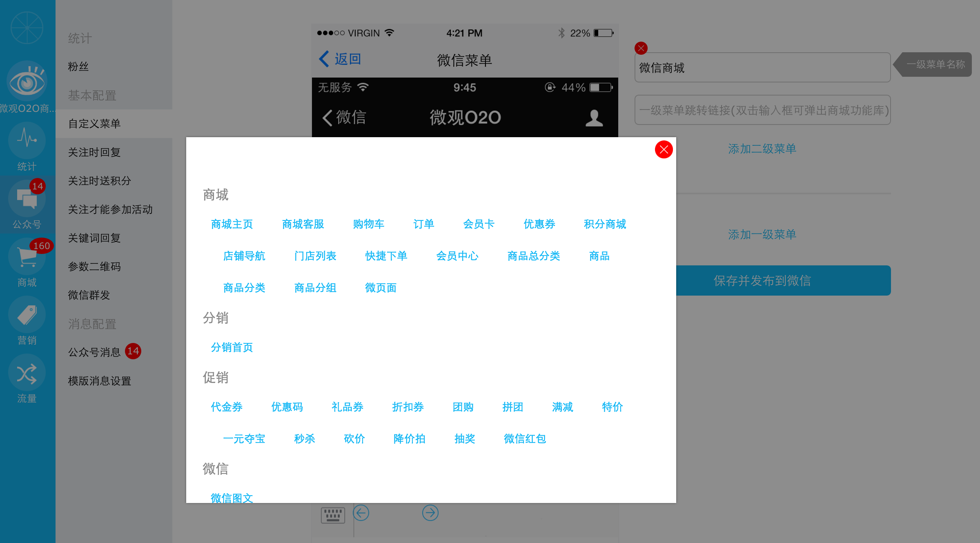Viewport: 980px width, 543px height.
Task: Open 公众号消息 menu item
Action: 94,352
